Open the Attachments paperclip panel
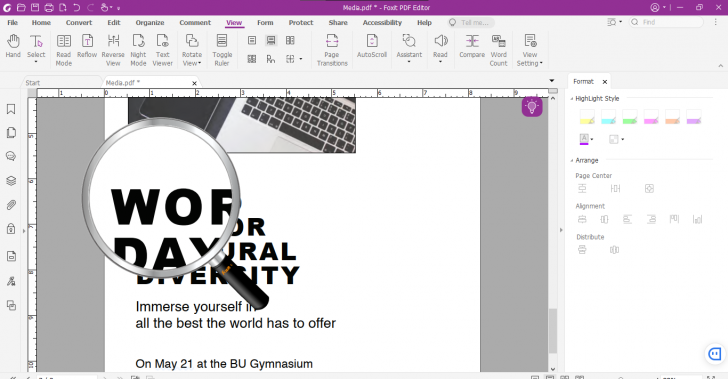This screenshot has height=379, width=728. (x=11, y=205)
